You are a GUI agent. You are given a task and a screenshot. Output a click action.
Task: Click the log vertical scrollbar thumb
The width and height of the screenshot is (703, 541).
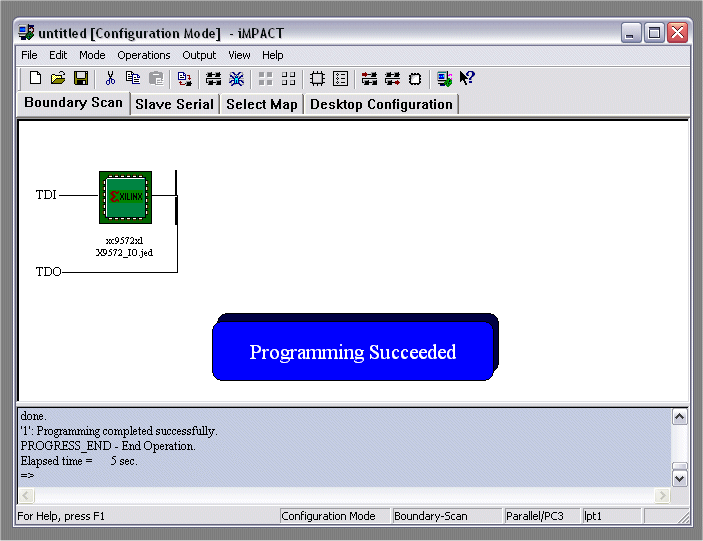[680, 466]
